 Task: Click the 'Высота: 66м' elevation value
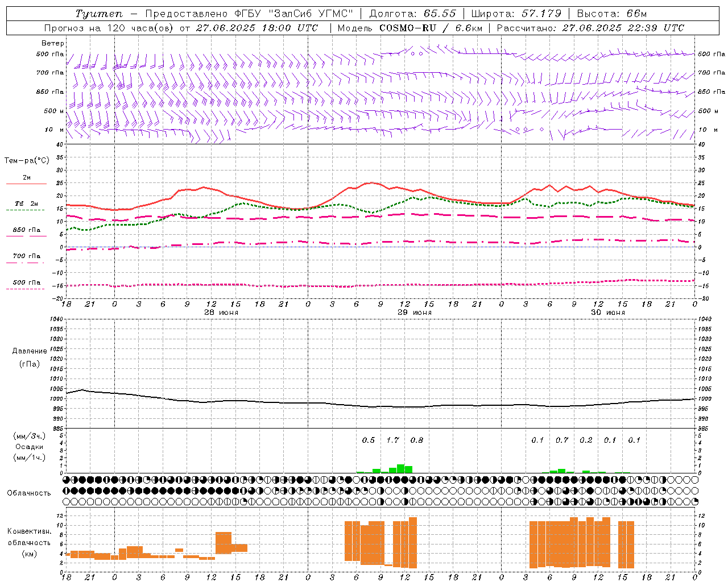pos(612,14)
